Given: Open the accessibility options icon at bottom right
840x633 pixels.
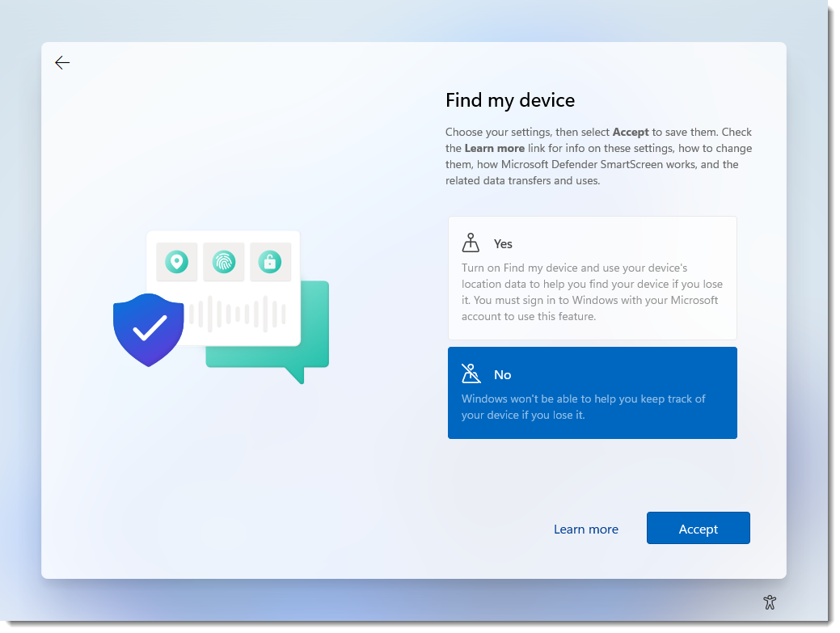Looking at the screenshot, I should 770,602.
